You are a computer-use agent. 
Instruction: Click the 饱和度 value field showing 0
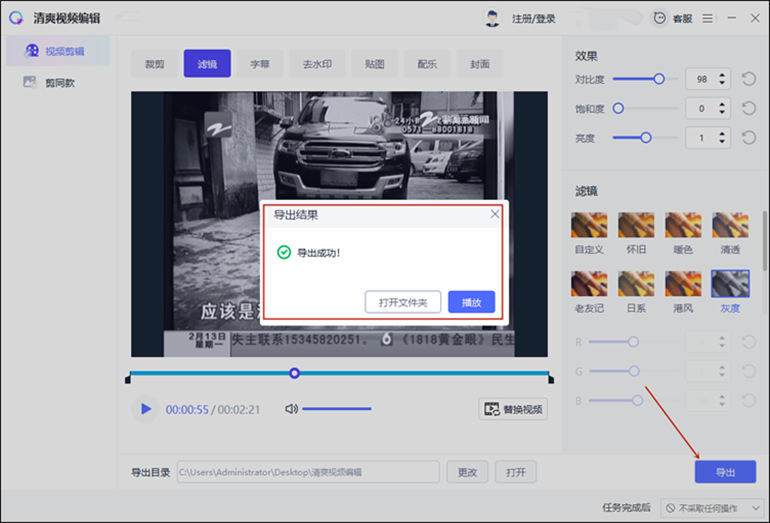pyautogui.click(x=702, y=108)
